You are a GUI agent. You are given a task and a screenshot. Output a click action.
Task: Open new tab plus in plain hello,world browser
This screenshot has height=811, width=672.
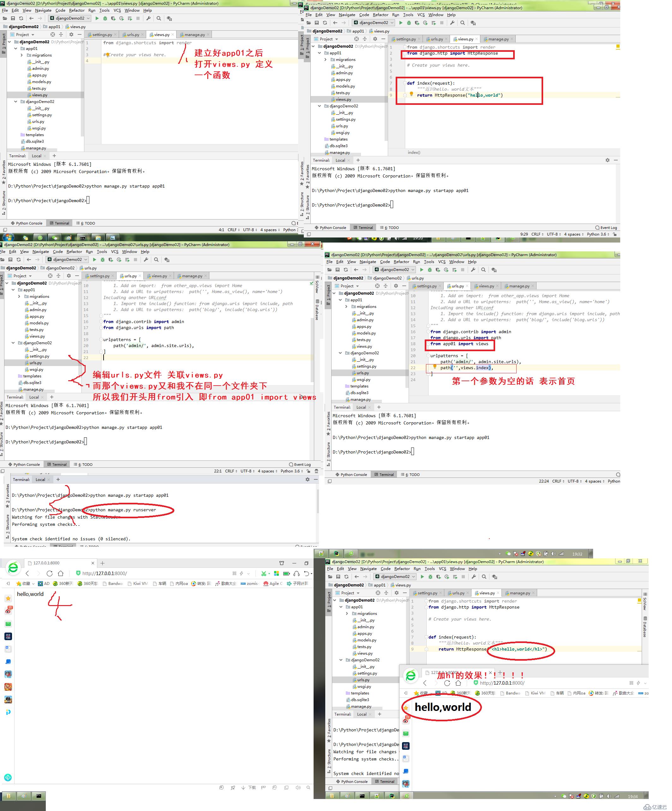click(x=102, y=563)
